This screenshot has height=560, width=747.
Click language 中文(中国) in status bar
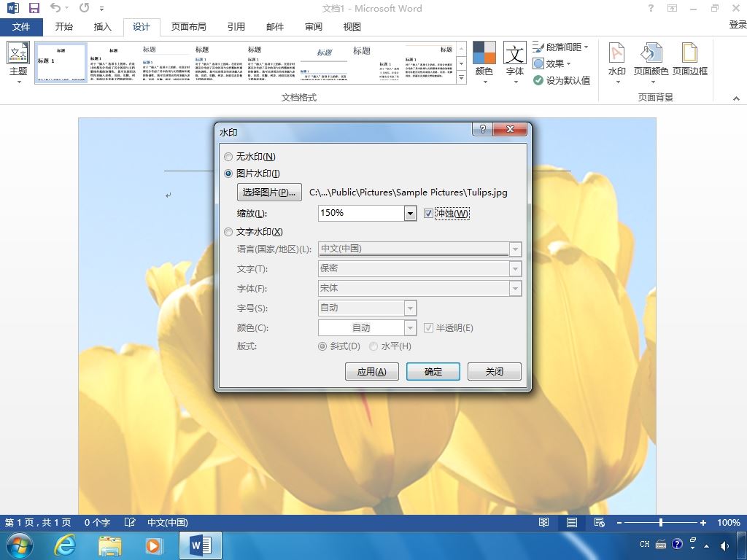[x=168, y=522]
